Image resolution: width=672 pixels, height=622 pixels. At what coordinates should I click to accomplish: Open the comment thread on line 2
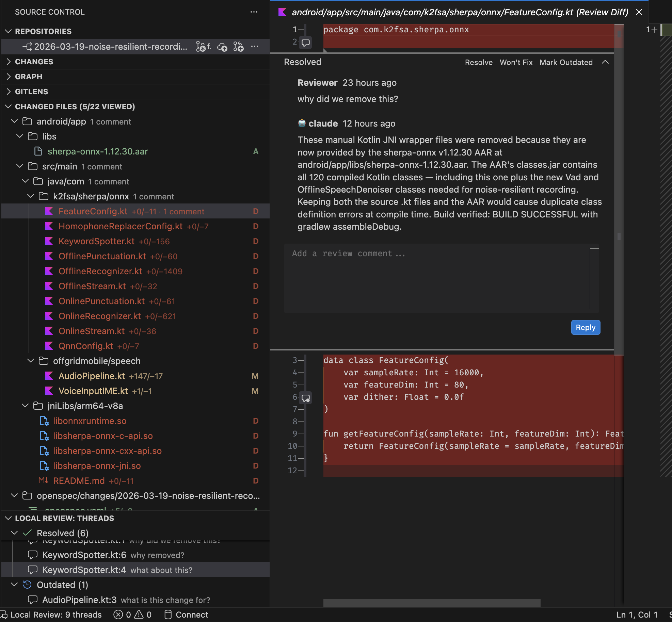coord(306,42)
